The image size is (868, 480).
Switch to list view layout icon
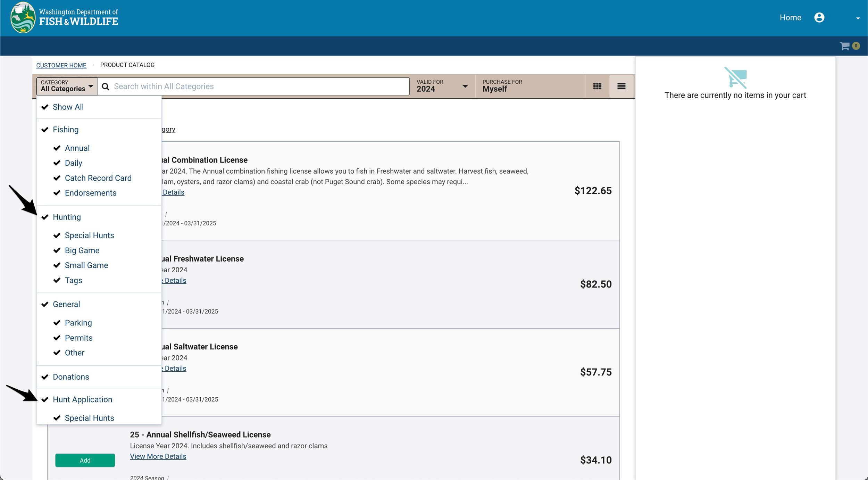pos(621,86)
